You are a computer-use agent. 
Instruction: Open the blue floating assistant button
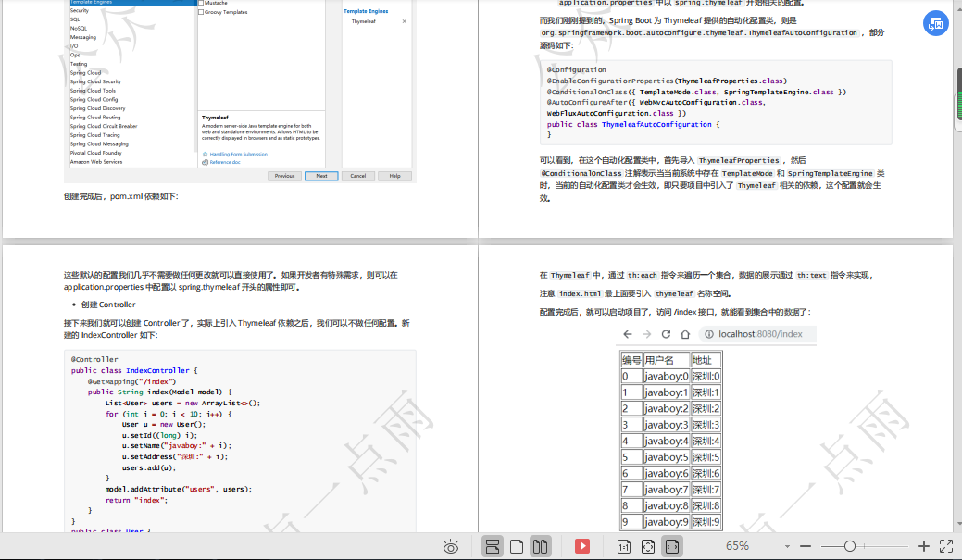pos(936,23)
